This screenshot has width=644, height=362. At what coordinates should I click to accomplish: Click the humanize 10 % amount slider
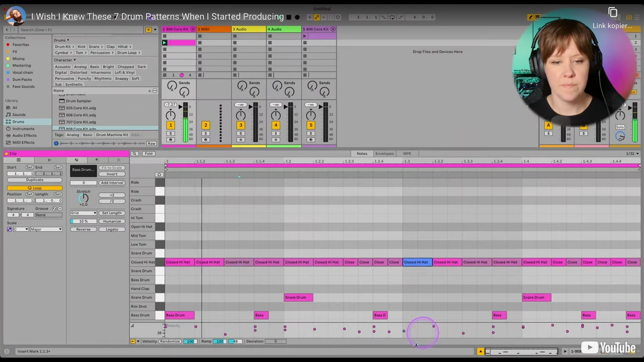(x=84, y=221)
